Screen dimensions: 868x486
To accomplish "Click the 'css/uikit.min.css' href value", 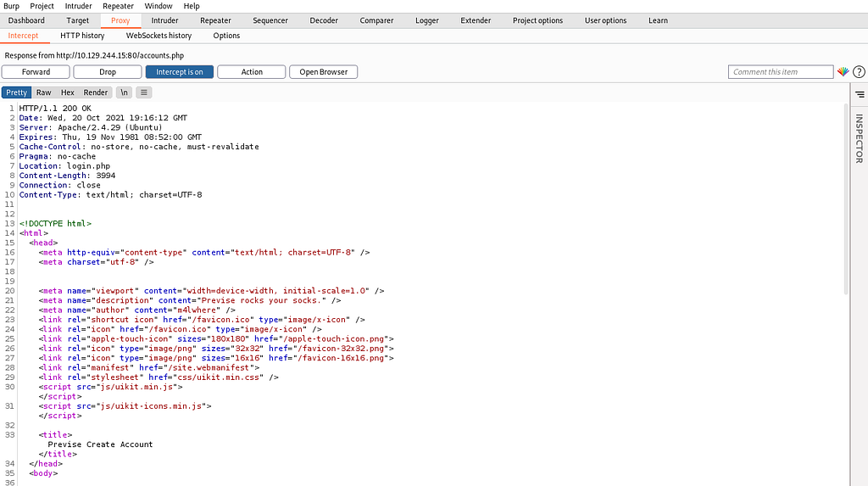I will (218, 377).
